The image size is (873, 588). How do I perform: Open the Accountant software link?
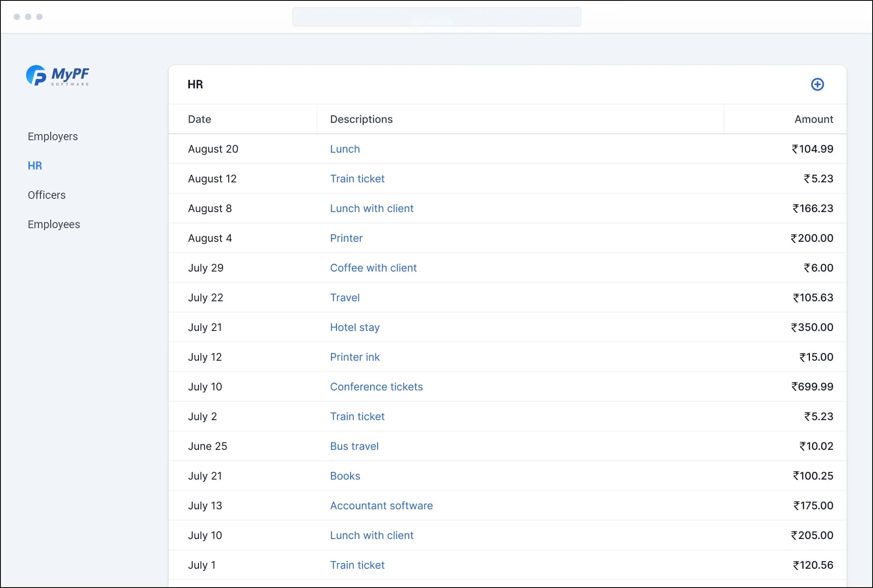[x=381, y=506]
